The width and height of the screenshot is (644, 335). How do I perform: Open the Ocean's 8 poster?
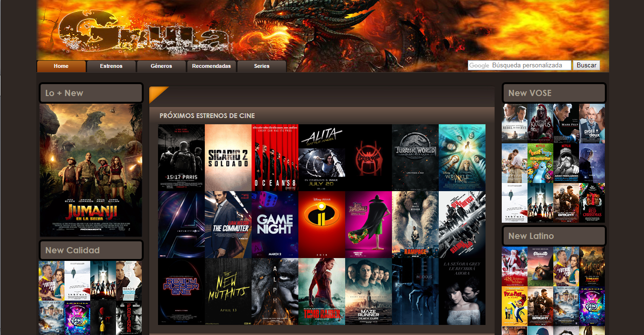[275, 158]
